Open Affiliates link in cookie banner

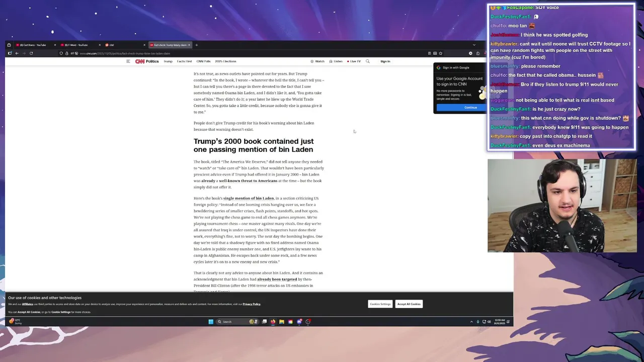[27, 304]
